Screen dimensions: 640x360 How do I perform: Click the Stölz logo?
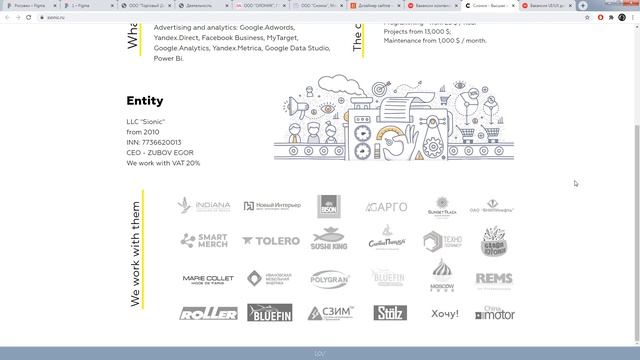390,313
